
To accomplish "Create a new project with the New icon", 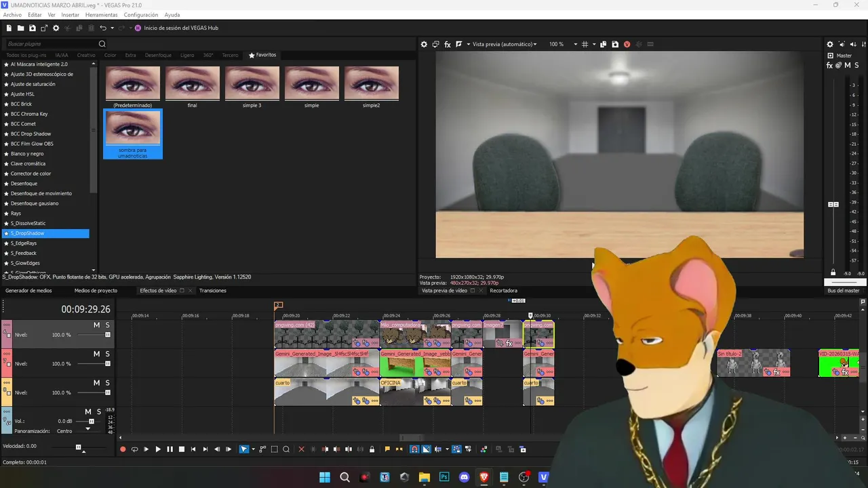I will (9, 28).
